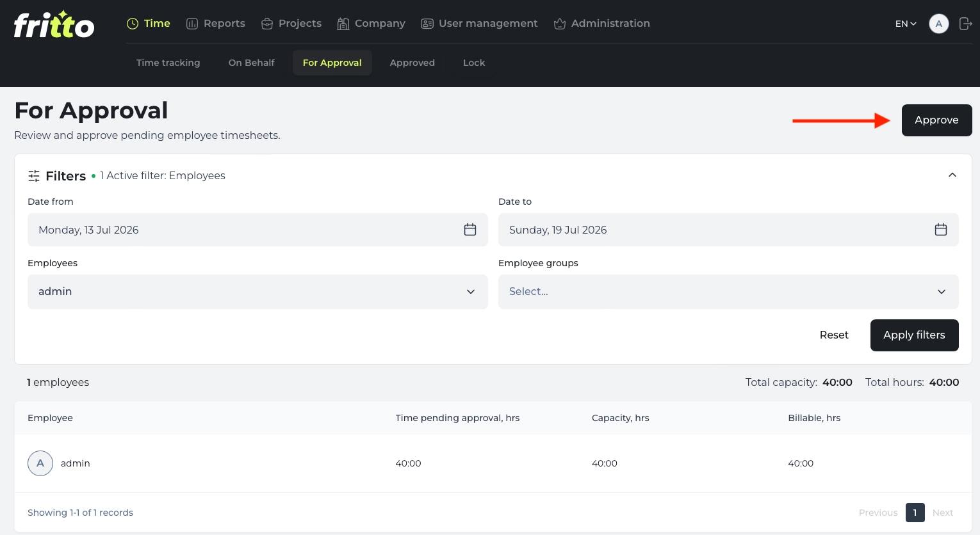Select the For Approval tab
Screen dimensions: 980x535
[x=332, y=63]
